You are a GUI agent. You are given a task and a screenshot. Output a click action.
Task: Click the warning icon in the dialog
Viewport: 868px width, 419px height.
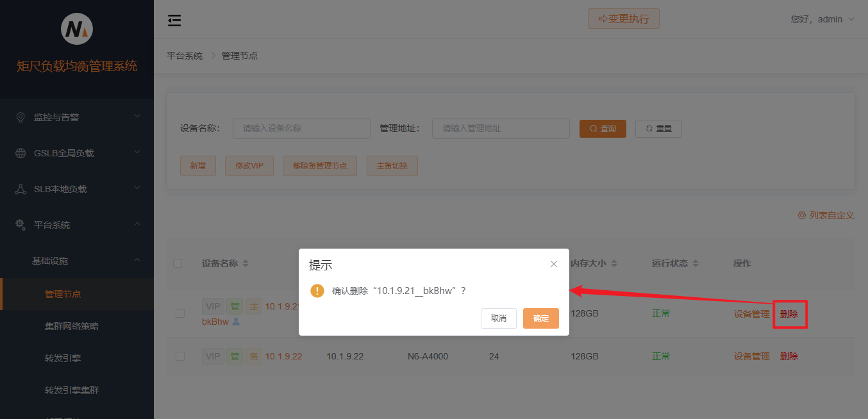coord(317,290)
